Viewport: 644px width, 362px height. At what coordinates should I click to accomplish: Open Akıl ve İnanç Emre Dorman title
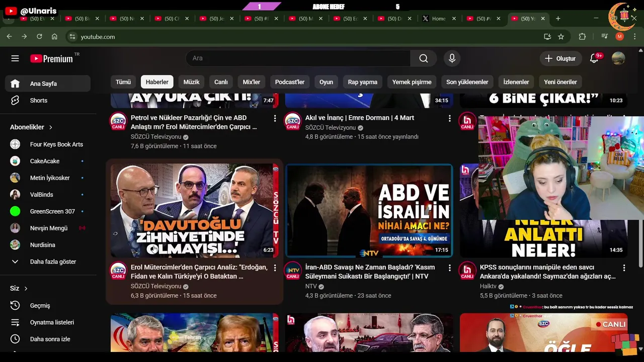pos(360,118)
